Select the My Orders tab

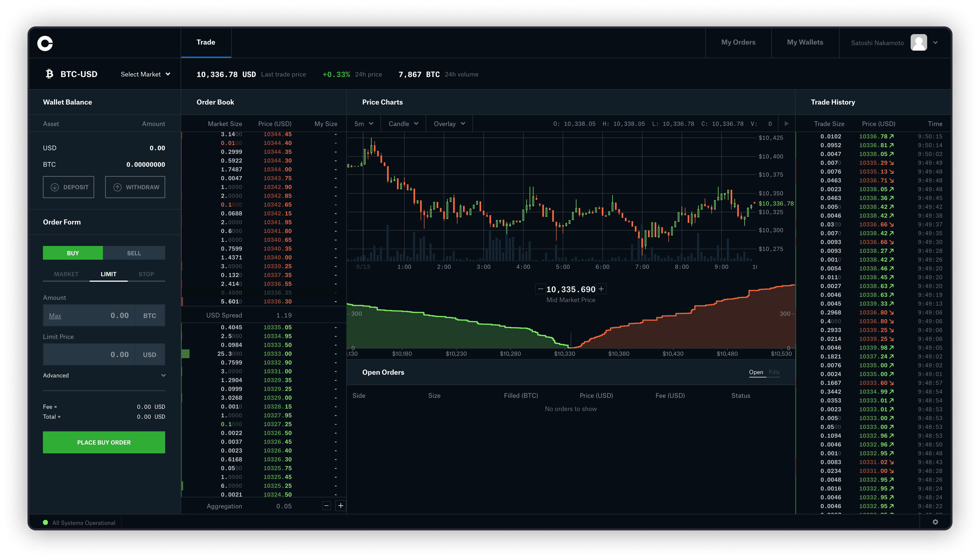pos(738,42)
